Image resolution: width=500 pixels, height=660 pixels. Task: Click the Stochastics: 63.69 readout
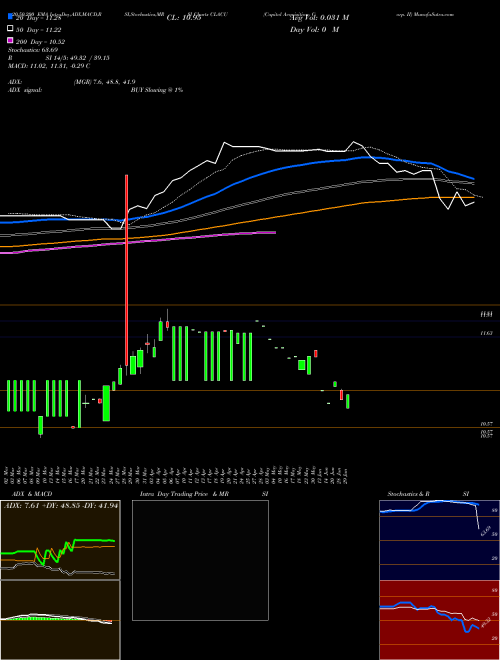click(33, 50)
